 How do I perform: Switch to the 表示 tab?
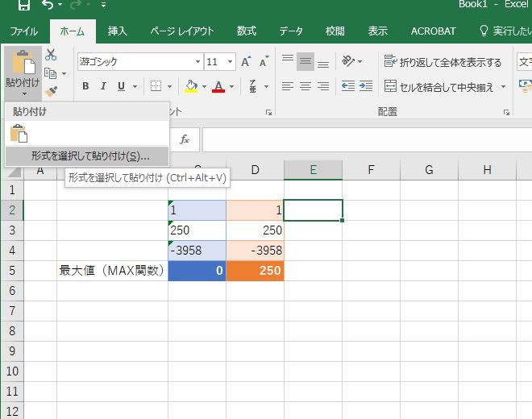coord(377,31)
